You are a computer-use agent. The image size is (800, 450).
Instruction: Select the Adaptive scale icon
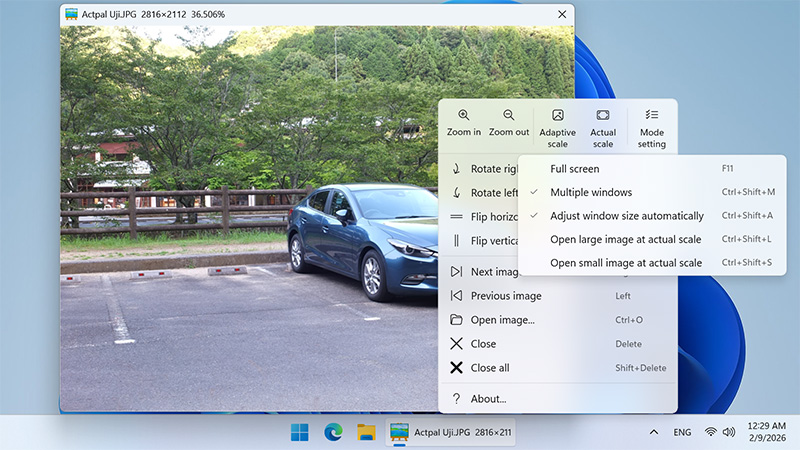(557, 116)
